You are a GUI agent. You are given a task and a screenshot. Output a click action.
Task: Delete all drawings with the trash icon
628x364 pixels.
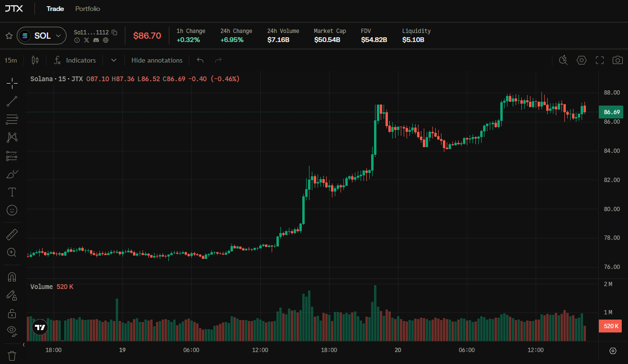12,355
